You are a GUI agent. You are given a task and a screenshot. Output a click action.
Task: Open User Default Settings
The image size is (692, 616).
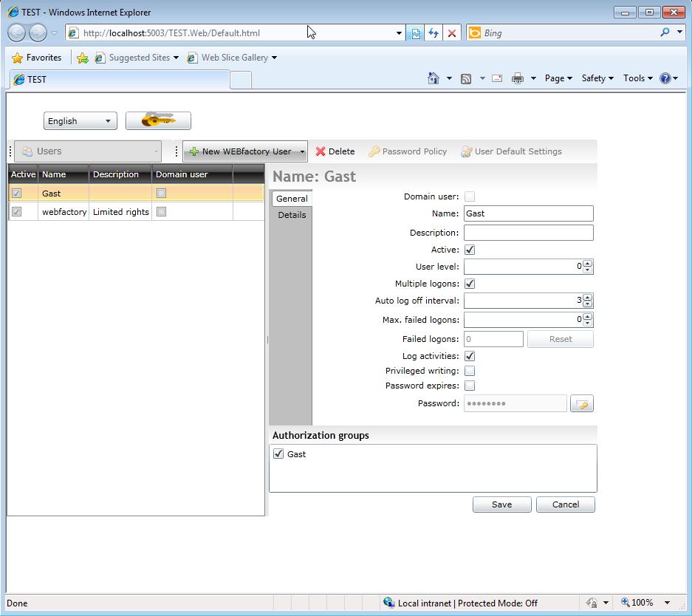[511, 151]
